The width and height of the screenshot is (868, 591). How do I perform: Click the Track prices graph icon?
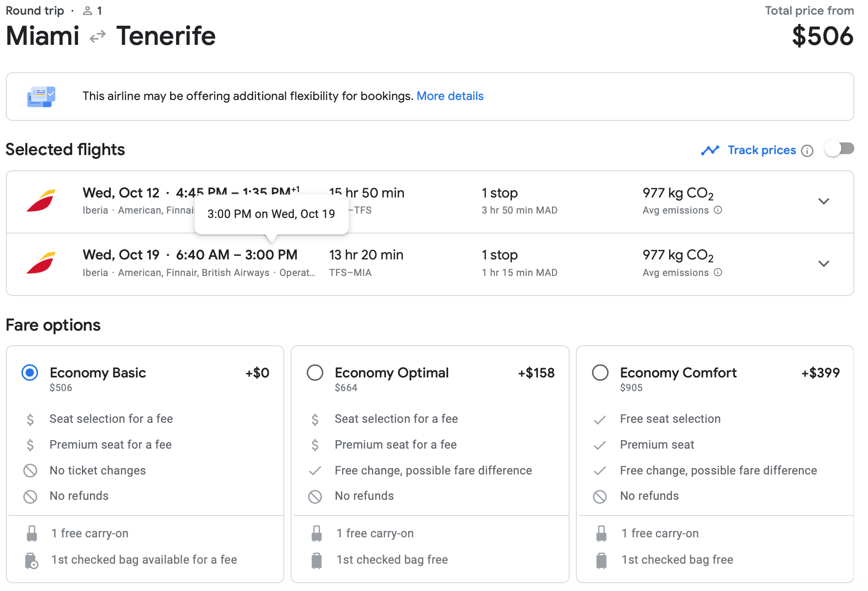pos(710,150)
